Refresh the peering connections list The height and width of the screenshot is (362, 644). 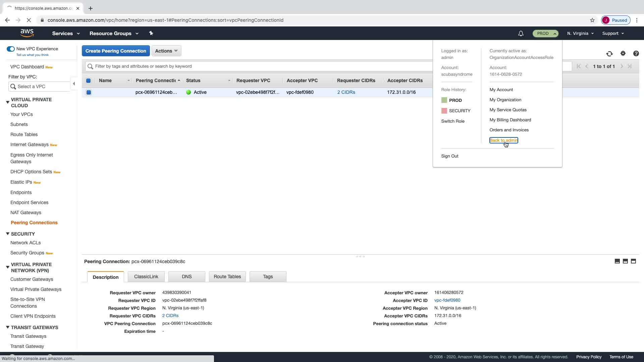609,54
